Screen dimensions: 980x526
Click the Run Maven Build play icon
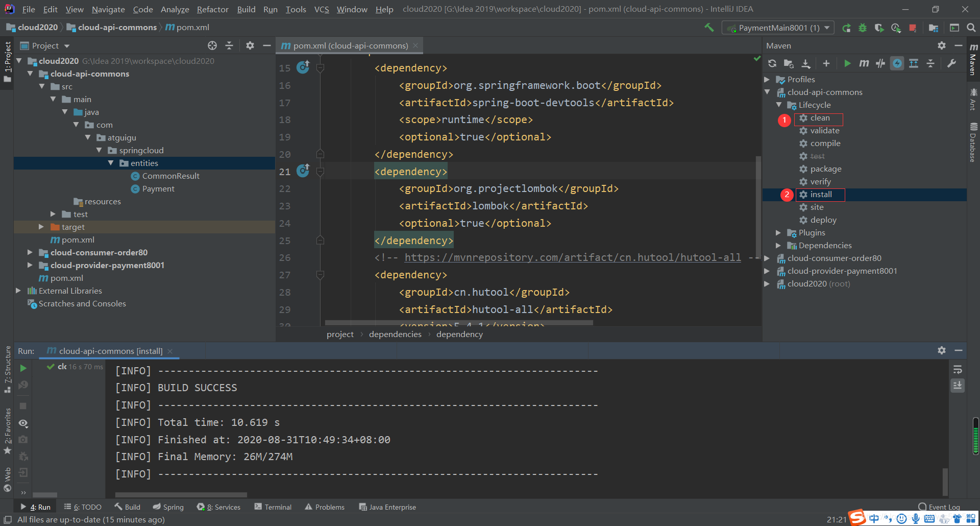coord(847,63)
